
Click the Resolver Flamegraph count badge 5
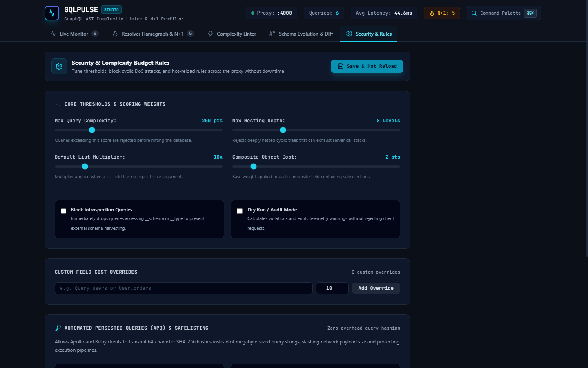(x=190, y=34)
